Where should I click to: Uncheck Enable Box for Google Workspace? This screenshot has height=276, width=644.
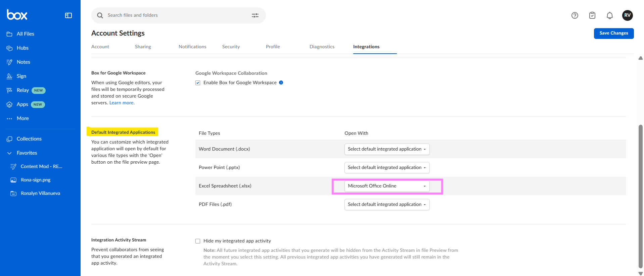tap(198, 83)
